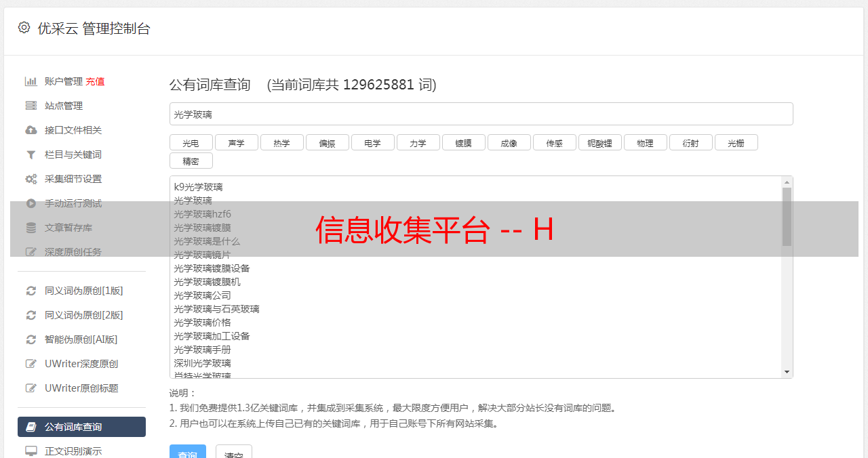
Task: Click the 清空 button
Action: (234, 453)
